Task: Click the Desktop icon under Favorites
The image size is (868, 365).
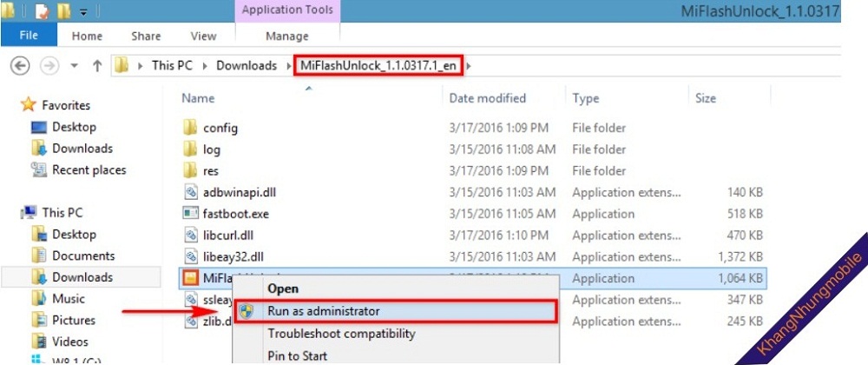Action: click(x=39, y=128)
